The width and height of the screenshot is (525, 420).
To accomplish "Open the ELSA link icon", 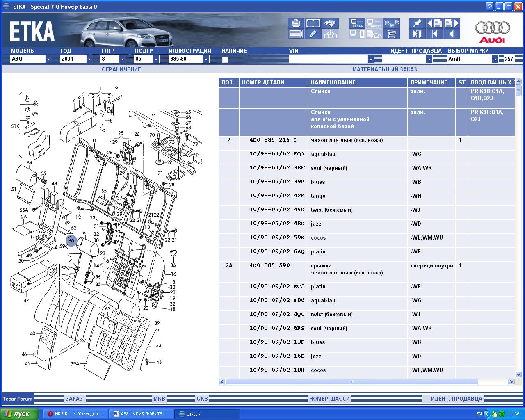I will (x=357, y=23).
